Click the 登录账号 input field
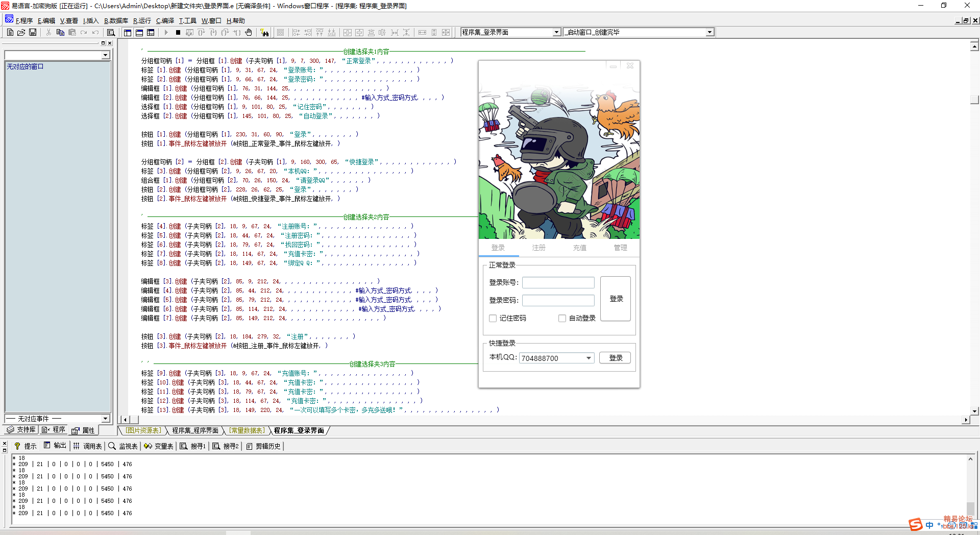 [x=558, y=282]
